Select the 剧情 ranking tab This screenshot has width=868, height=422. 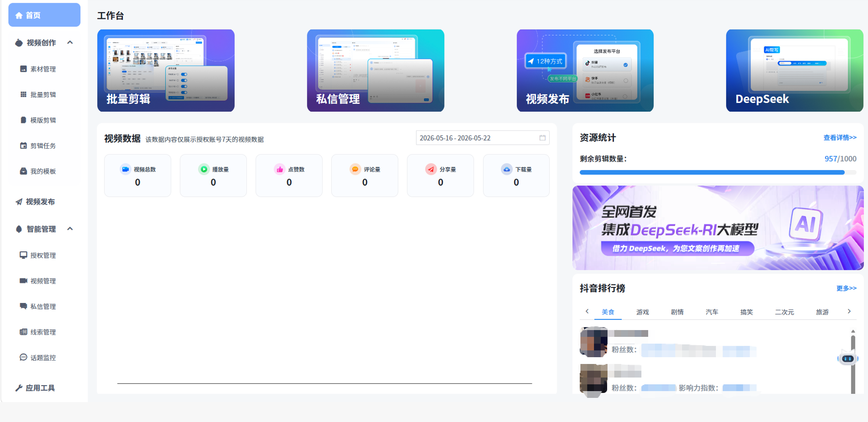[x=677, y=312]
